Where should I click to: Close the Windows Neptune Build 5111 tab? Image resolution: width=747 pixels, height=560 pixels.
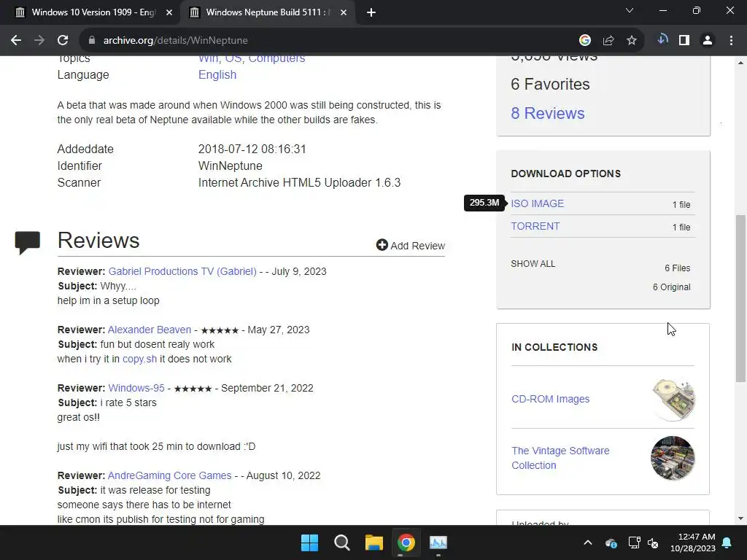click(344, 13)
